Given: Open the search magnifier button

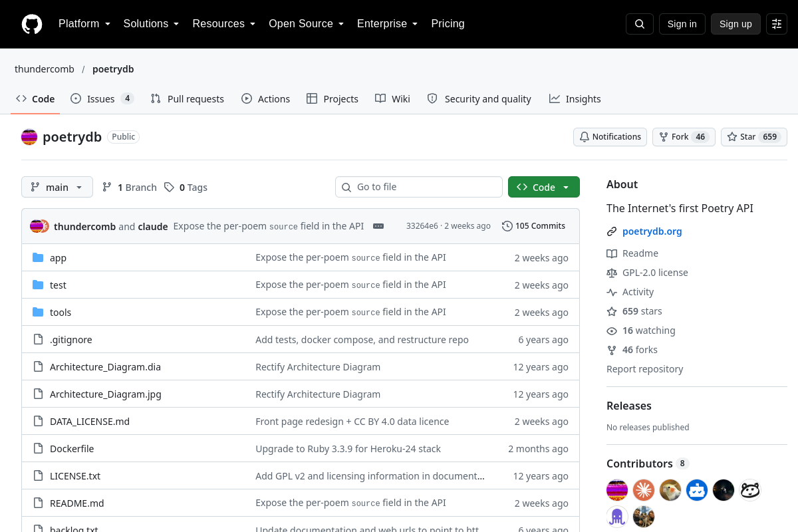Looking at the screenshot, I should tap(640, 24).
